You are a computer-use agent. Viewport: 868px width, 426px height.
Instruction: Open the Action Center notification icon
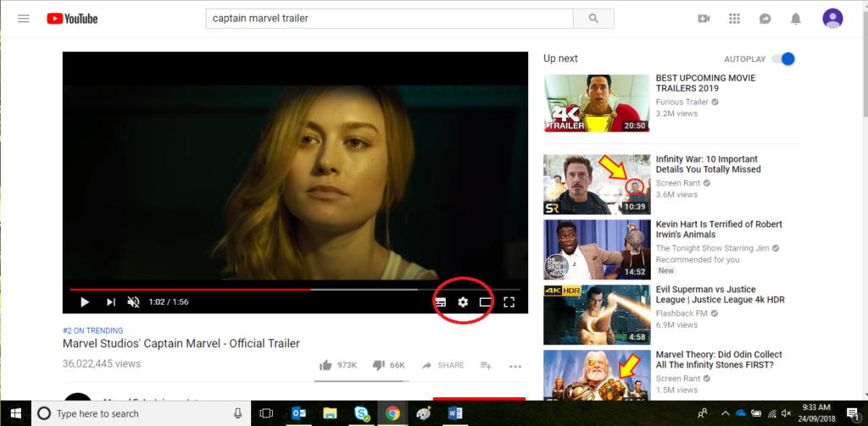(x=853, y=413)
